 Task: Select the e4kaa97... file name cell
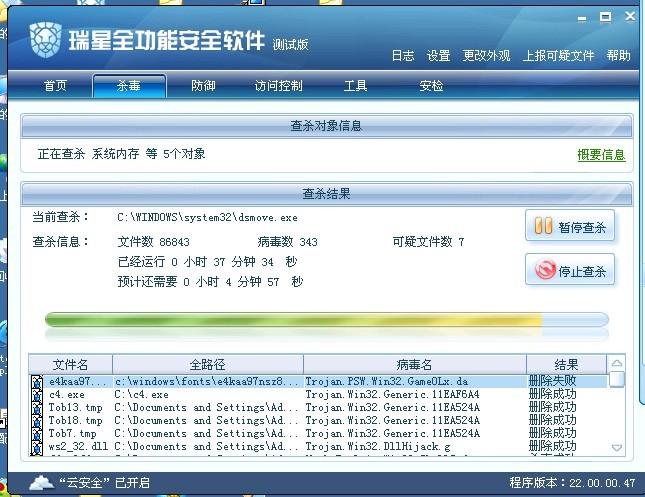tap(77, 382)
